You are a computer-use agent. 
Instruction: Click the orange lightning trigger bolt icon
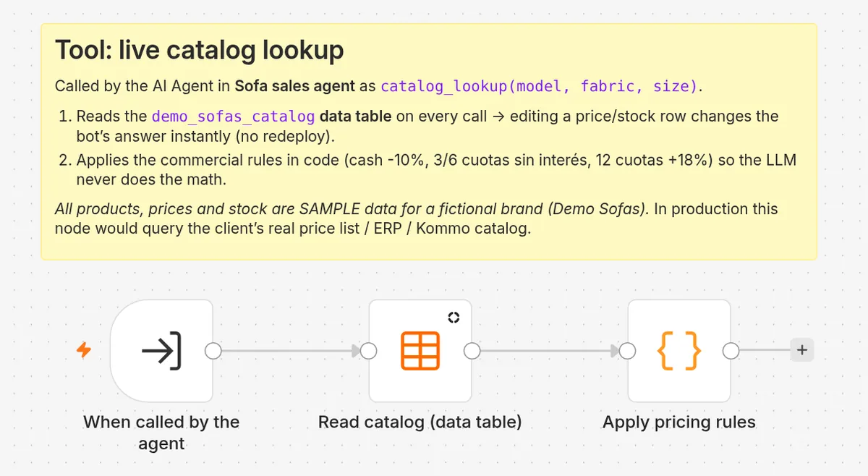tap(84, 351)
